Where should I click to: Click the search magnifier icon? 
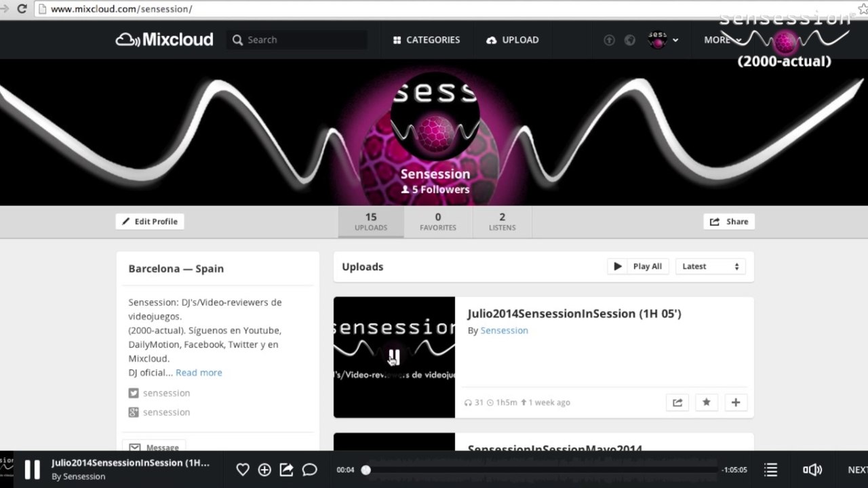click(x=237, y=40)
